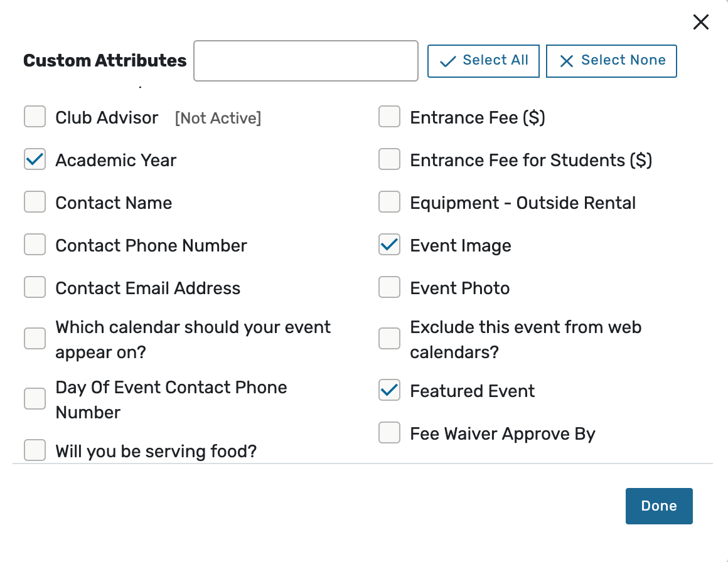Viewport: 728px width, 562px height.
Task: Close the Custom Attributes dialog
Action: pyautogui.click(x=700, y=23)
